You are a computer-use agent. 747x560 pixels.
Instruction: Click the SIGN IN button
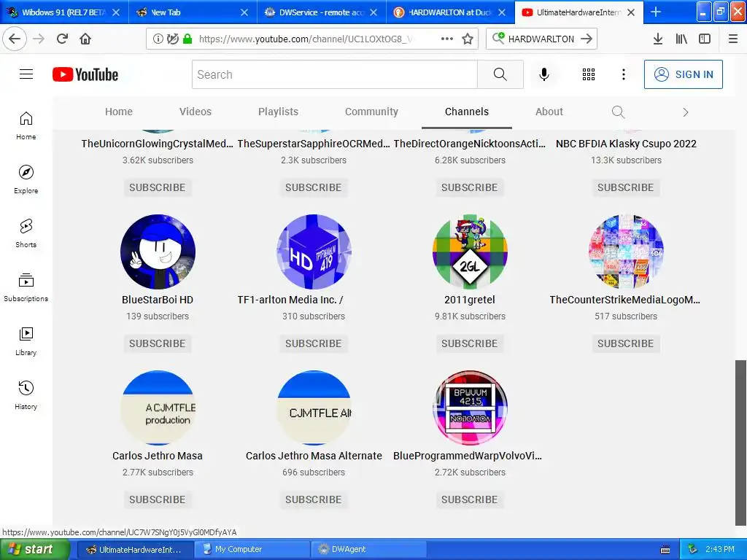[683, 74]
